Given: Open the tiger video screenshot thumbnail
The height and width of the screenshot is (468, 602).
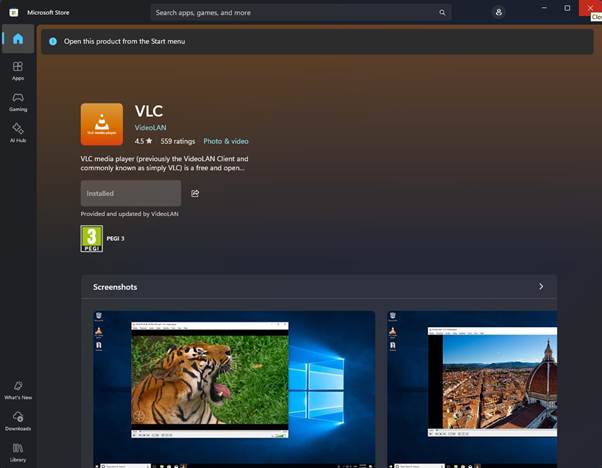Looking at the screenshot, I should coord(234,389).
